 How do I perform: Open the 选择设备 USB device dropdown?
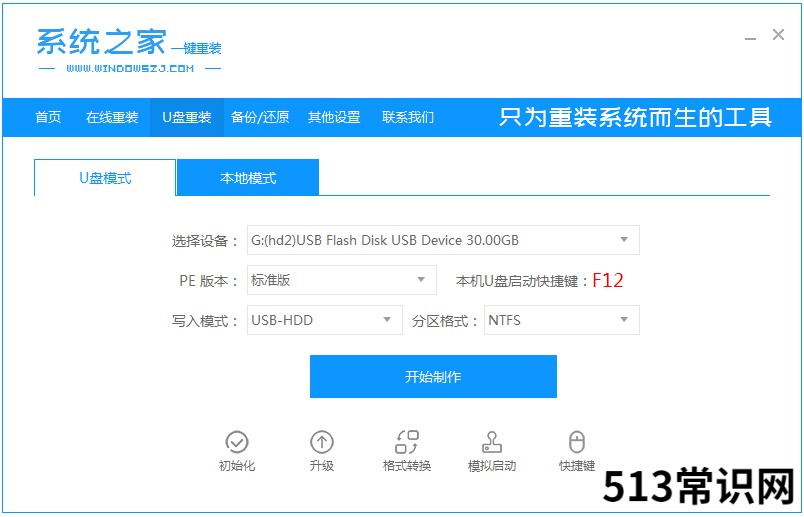coord(443,240)
